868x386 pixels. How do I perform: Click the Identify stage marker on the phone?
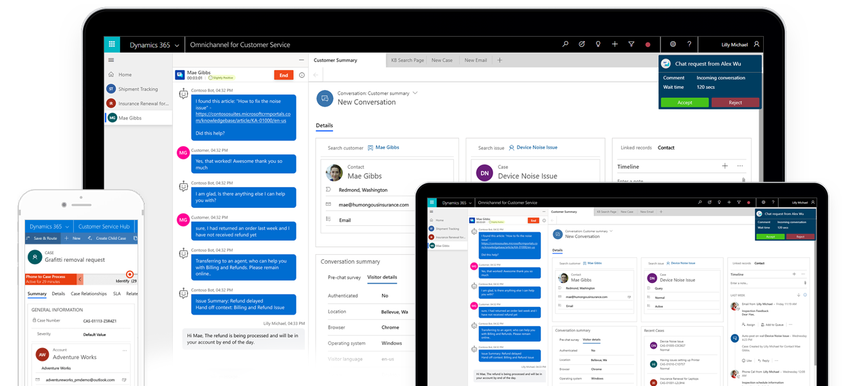(130, 274)
